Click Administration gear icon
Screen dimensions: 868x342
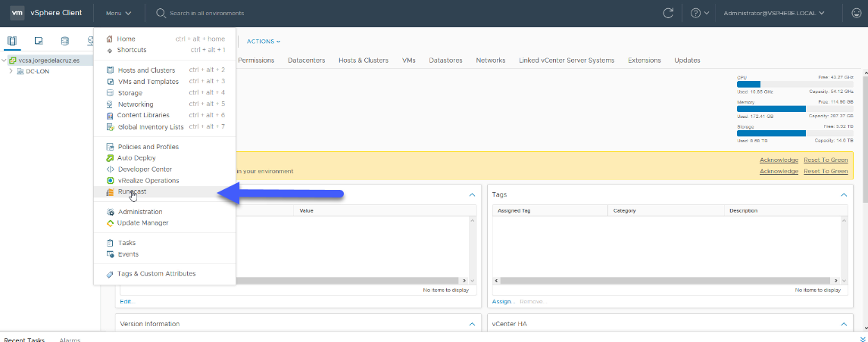coord(110,212)
